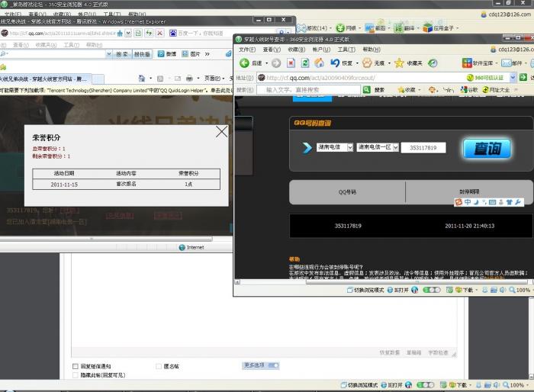Viewport: 534px width, 392px height.
Task: Click the horizontal scrollbar in front 360 window
Action: (x=416, y=281)
